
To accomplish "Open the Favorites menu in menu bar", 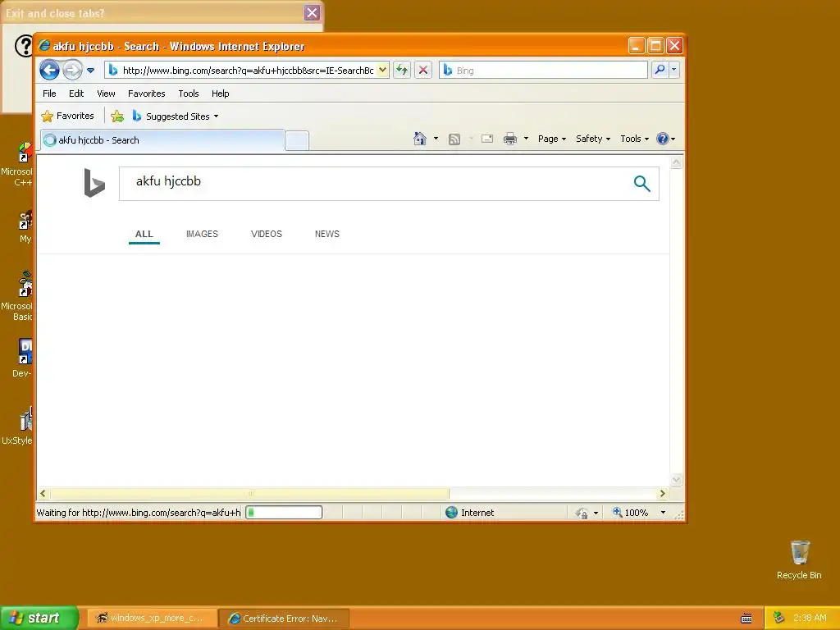I will 146,94.
